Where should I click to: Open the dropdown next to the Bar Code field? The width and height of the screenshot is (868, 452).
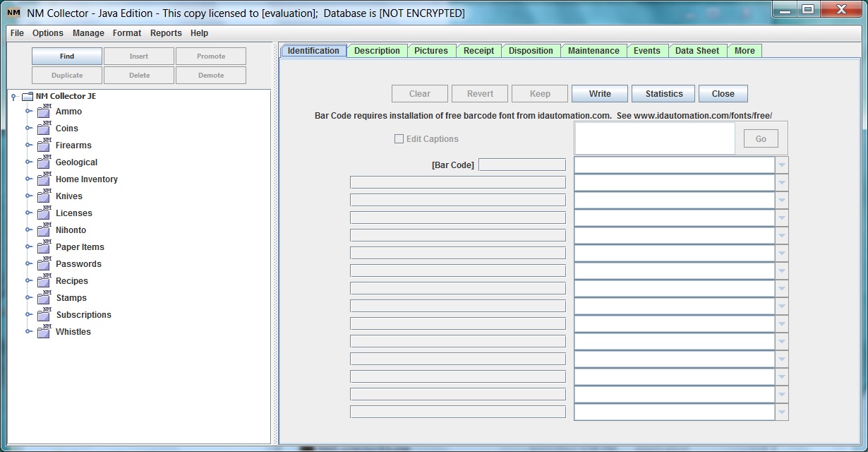pyautogui.click(x=780, y=164)
